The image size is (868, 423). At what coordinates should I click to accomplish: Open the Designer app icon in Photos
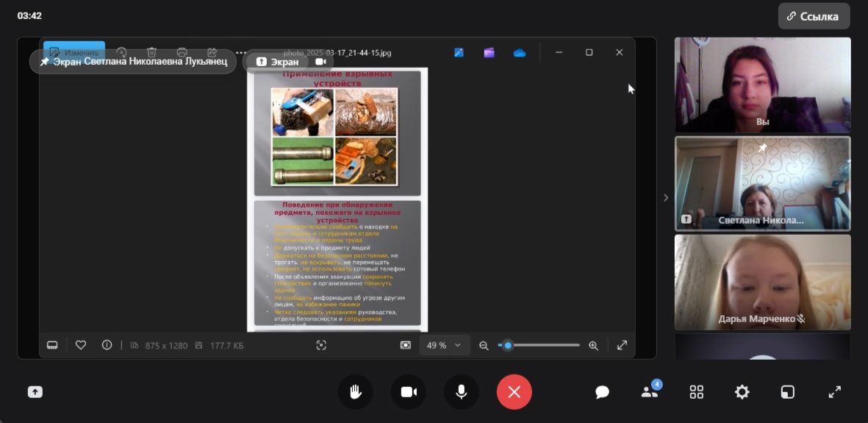(x=459, y=53)
